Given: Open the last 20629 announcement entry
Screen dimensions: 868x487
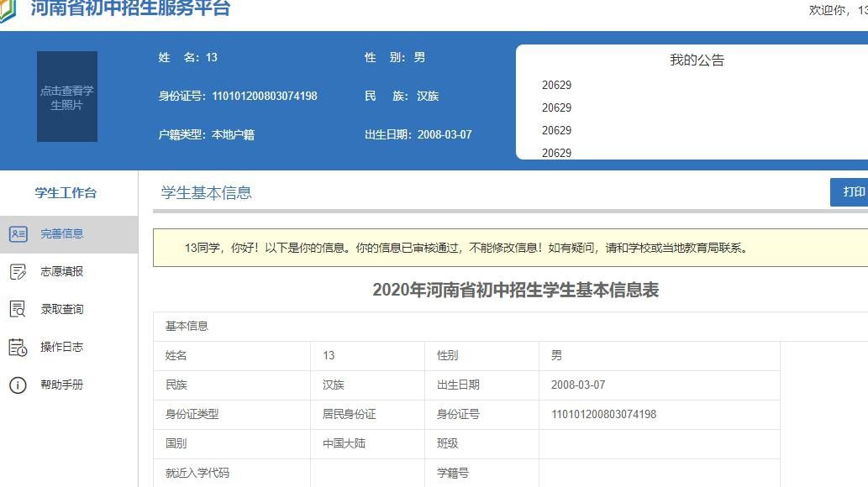Looking at the screenshot, I should 555,153.
